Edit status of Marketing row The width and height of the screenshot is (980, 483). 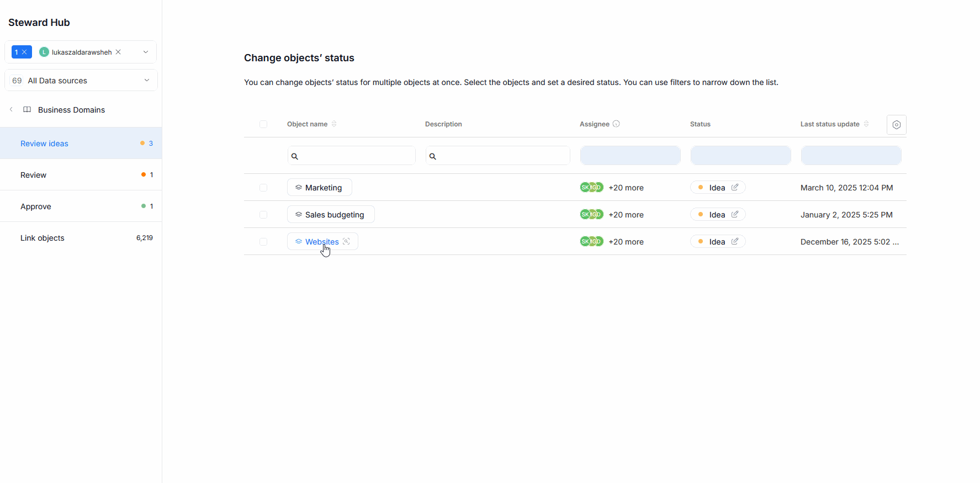coord(735,188)
